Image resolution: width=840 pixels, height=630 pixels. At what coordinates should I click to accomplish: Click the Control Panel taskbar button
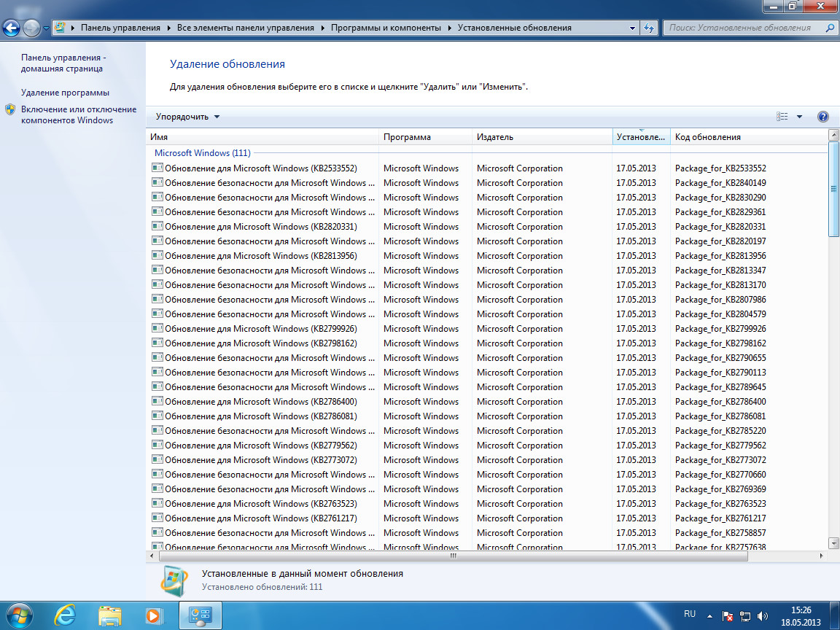coord(201,615)
